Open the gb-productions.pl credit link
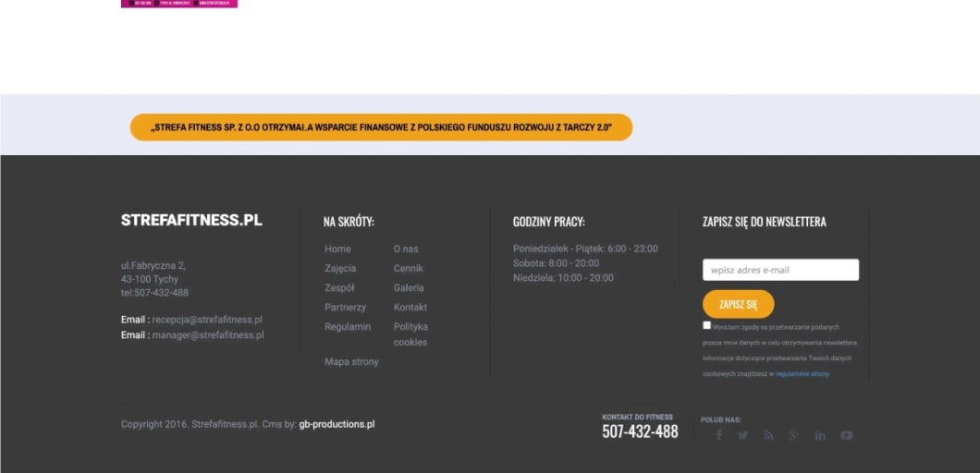The width and height of the screenshot is (980, 473). click(x=337, y=424)
